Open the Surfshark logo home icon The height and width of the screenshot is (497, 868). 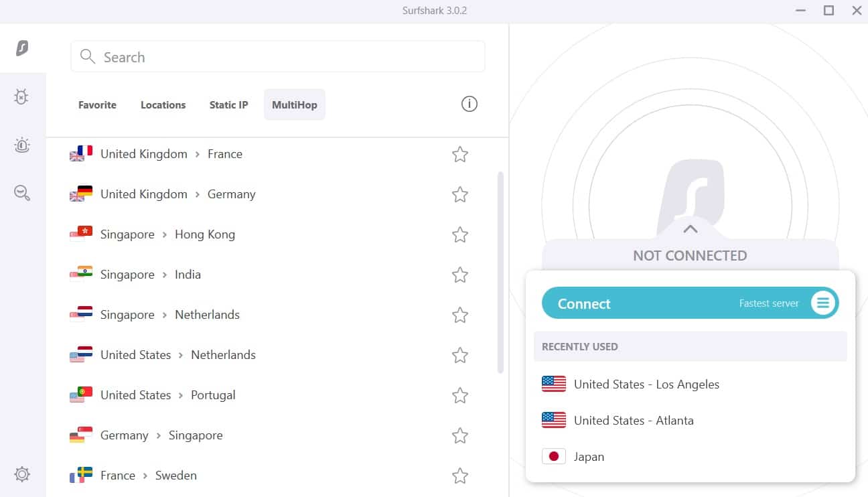coord(22,48)
